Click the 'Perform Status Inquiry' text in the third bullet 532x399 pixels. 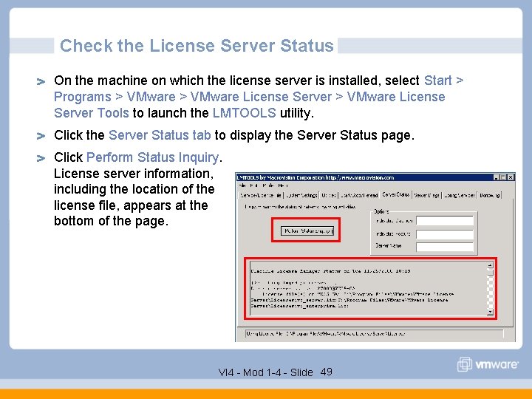153,157
